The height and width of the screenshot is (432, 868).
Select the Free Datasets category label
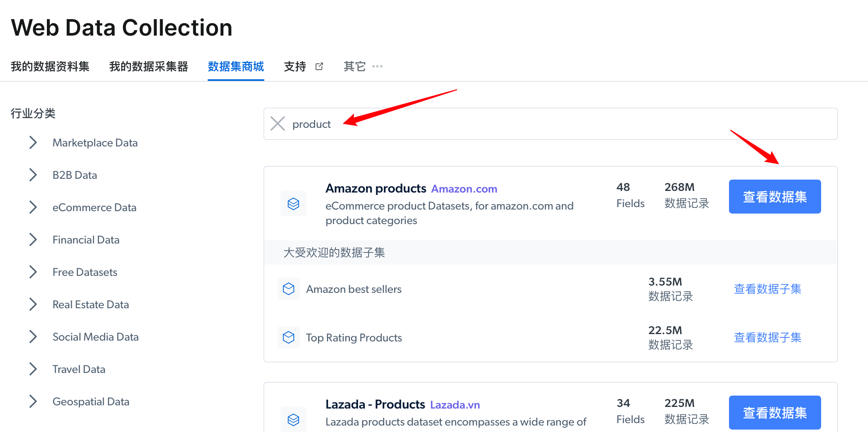pyautogui.click(x=85, y=272)
